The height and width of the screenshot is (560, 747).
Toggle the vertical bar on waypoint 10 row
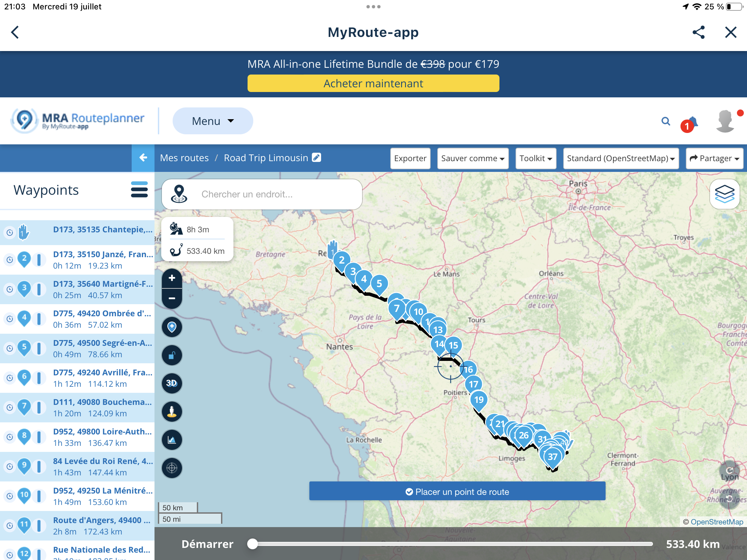[39, 496]
